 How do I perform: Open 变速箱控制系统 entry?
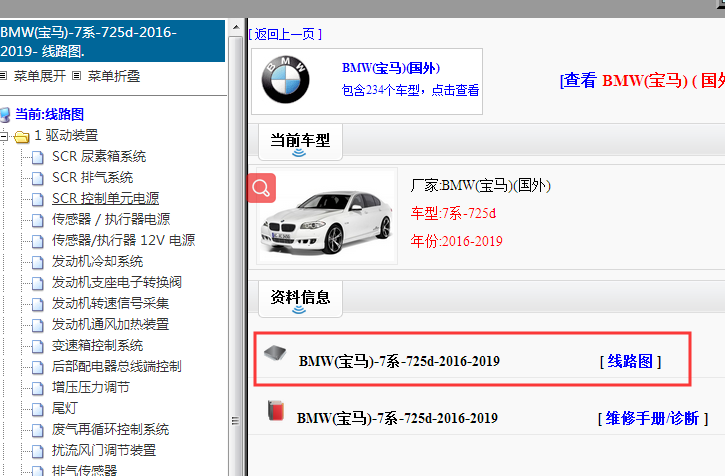tap(98, 345)
